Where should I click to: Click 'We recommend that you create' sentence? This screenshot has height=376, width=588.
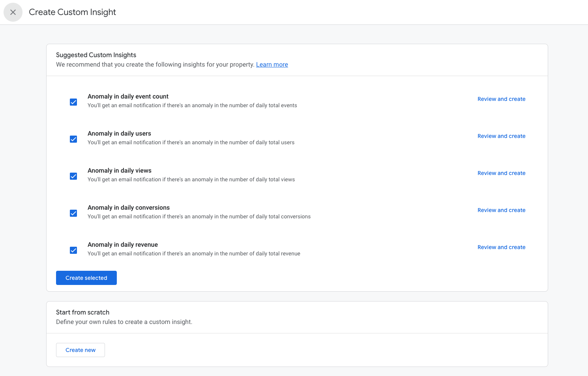155,65
